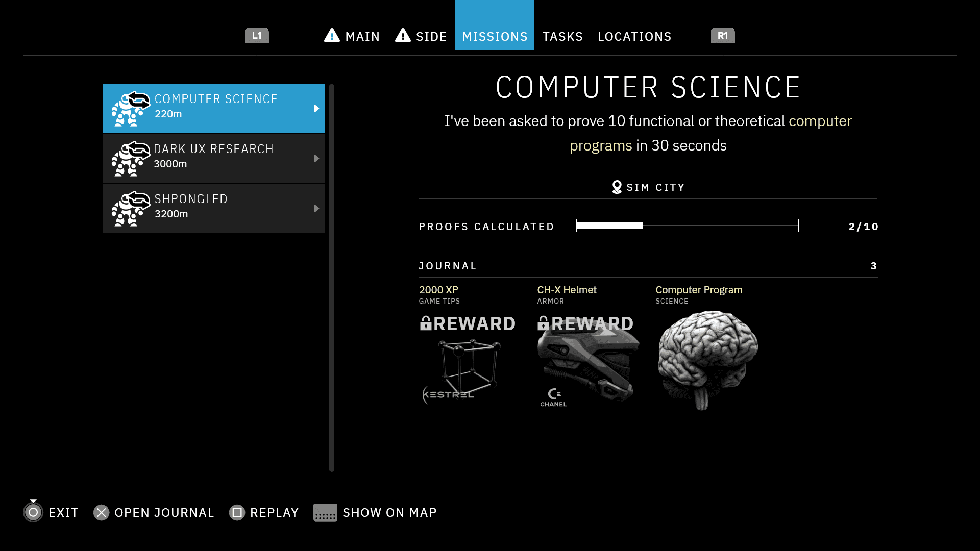Click the '2/10' proofs count

[x=863, y=227]
